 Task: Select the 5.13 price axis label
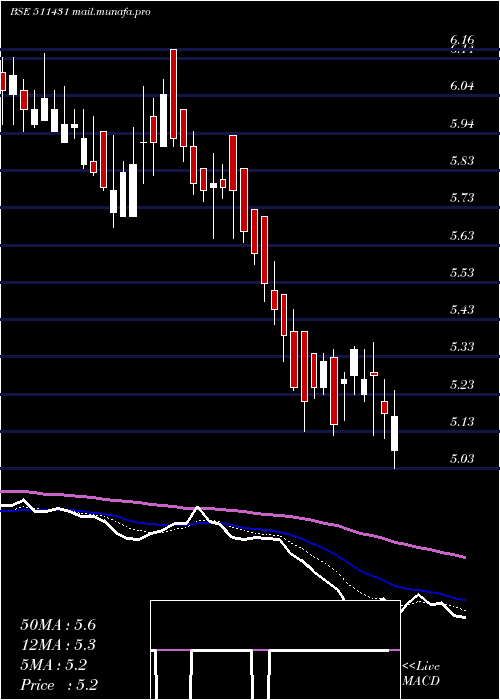462,421
